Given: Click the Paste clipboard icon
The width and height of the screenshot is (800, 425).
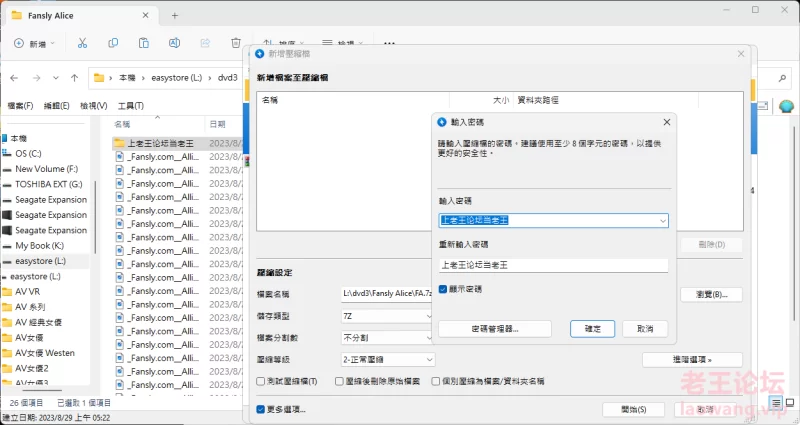Looking at the screenshot, I should [144, 43].
